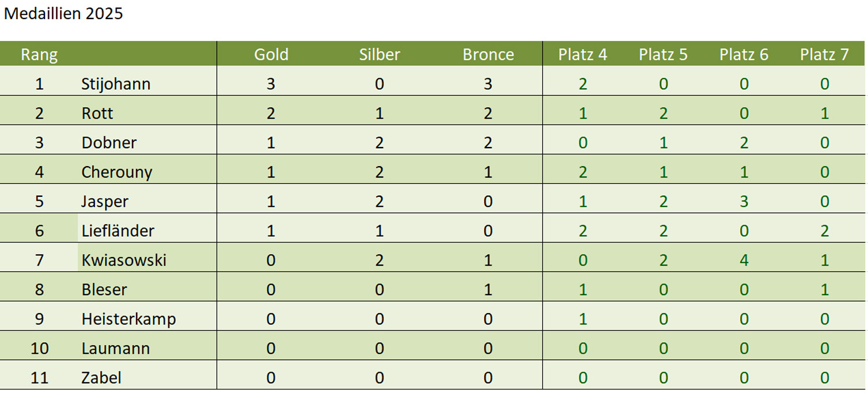Click the Medaillien 2025 title

pos(63,14)
